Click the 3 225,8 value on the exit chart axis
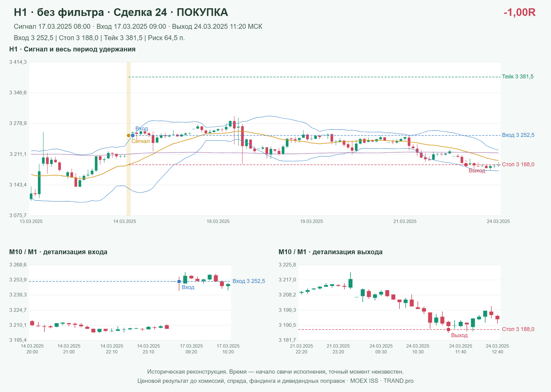This screenshot has width=551, height=392. click(x=287, y=265)
